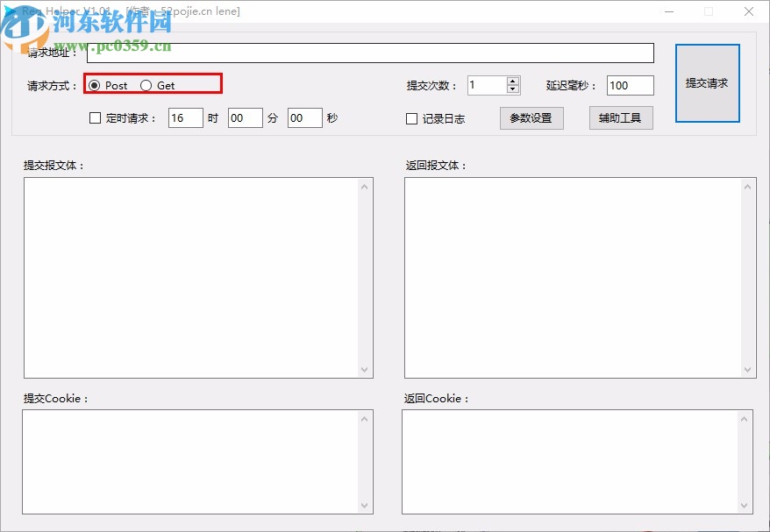
Task: Click the 提交请求 submit button
Action: pyautogui.click(x=708, y=82)
